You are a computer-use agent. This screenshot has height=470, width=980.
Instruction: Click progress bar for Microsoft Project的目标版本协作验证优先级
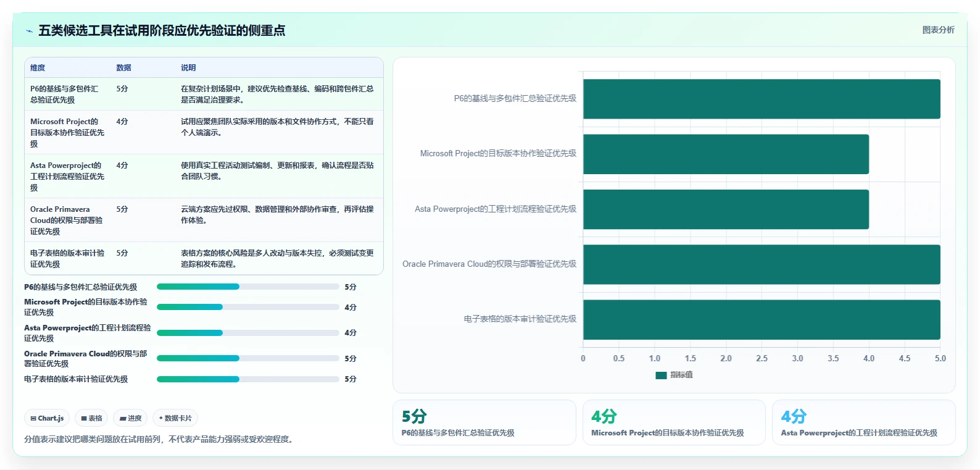coord(248,307)
